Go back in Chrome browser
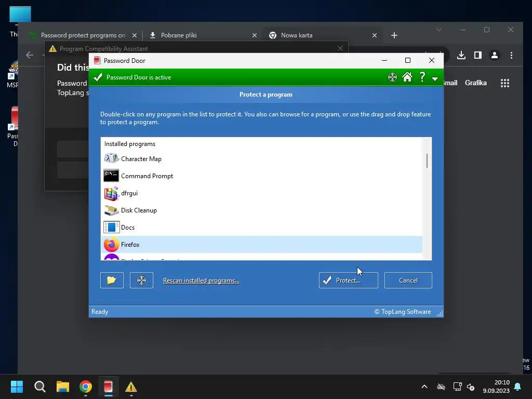The height and width of the screenshot is (399, 532). pos(30,55)
